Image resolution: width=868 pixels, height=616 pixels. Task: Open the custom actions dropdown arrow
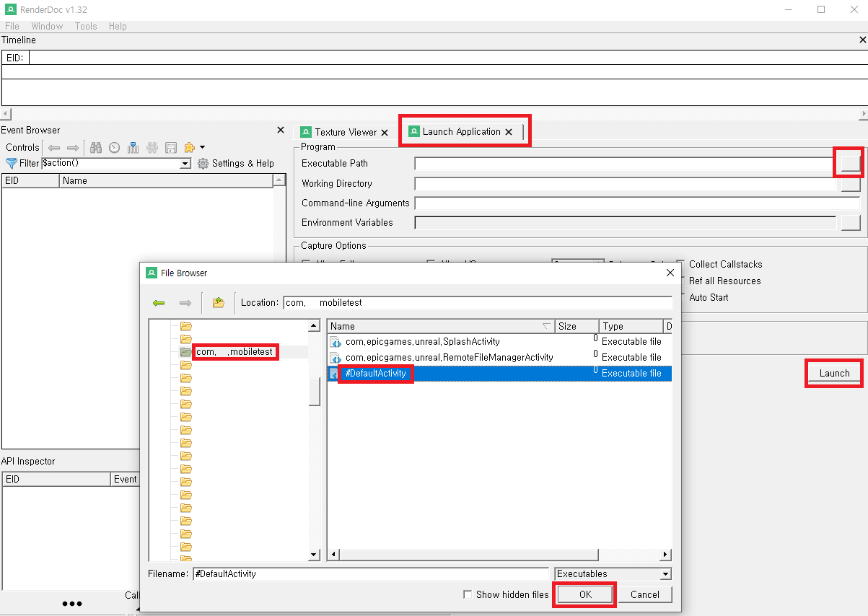[202, 147]
